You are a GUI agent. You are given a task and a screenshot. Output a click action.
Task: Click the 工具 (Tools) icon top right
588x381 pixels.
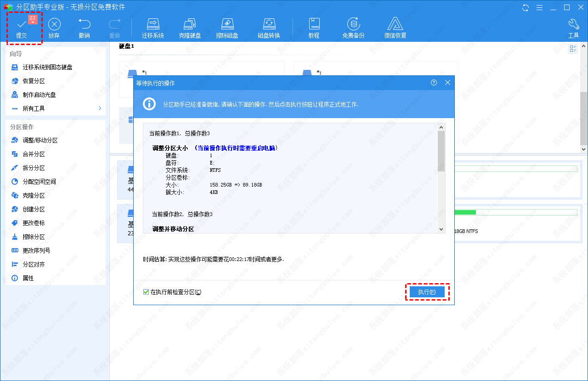[573, 27]
